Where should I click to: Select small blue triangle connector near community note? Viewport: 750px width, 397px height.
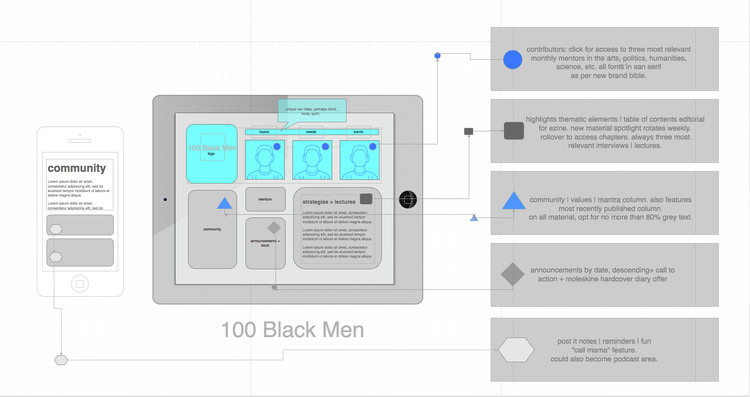(474, 218)
